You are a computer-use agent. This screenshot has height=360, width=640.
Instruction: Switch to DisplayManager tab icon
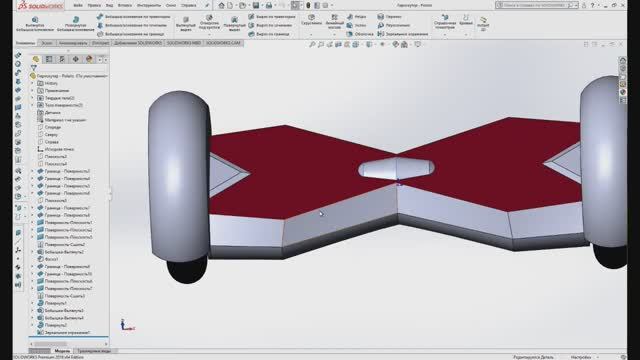coord(89,59)
